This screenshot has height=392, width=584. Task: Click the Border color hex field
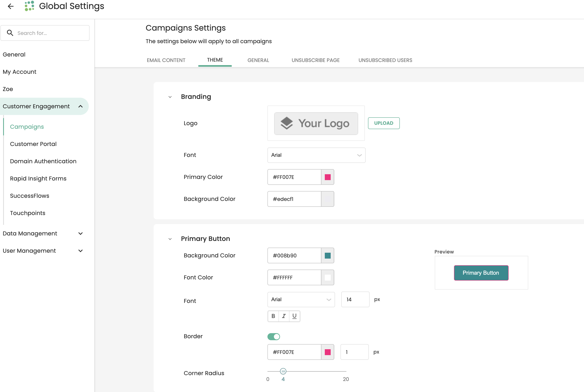(x=294, y=352)
